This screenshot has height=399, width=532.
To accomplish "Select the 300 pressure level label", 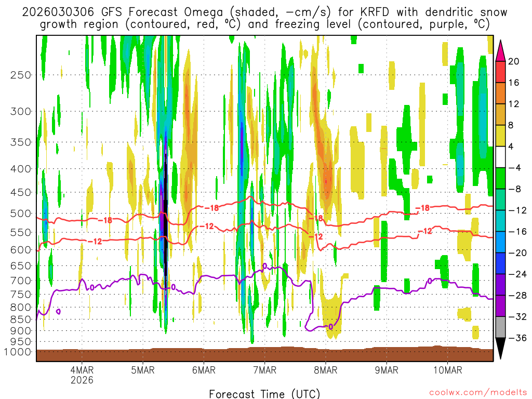I will click(x=21, y=111).
